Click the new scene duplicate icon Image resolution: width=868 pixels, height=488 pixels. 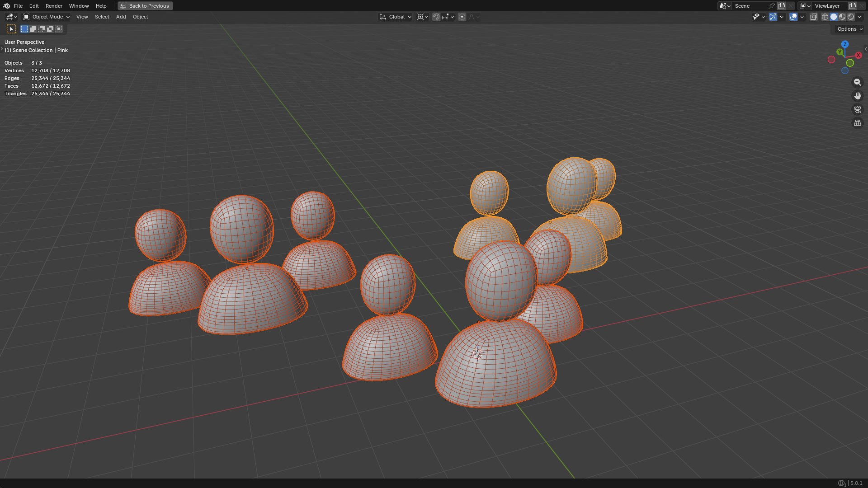pos(782,6)
